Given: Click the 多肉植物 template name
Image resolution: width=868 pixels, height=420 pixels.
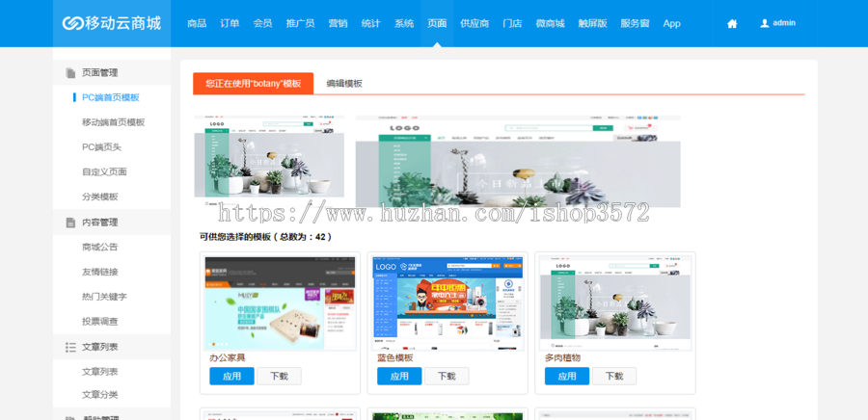Looking at the screenshot, I should [x=562, y=358].
